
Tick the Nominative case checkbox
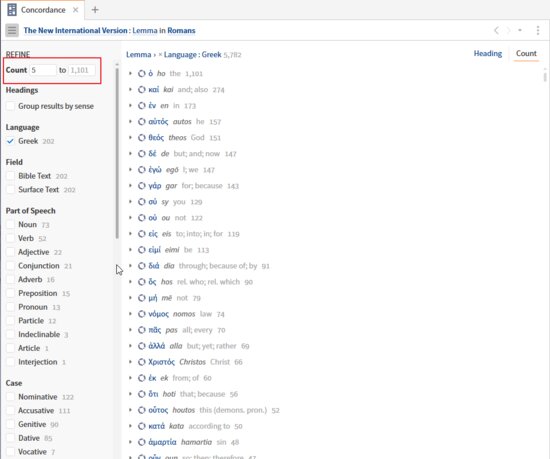[x=11, y=397]
